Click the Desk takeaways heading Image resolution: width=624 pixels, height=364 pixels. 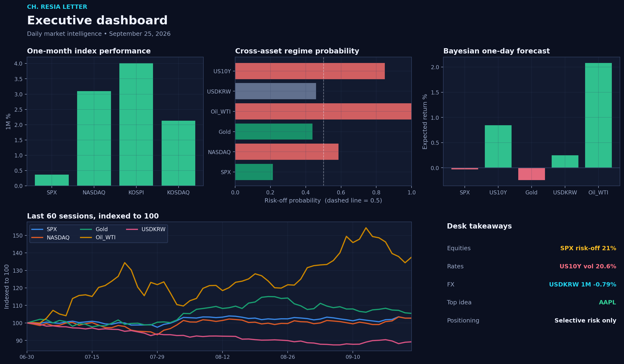pyautogui.click(x=479, y=226)
